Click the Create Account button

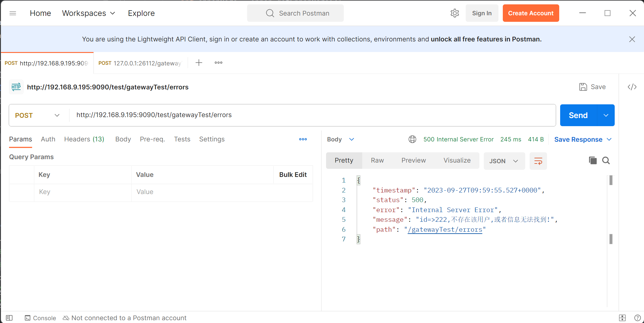pyautogui.click(x=531, y=13)
